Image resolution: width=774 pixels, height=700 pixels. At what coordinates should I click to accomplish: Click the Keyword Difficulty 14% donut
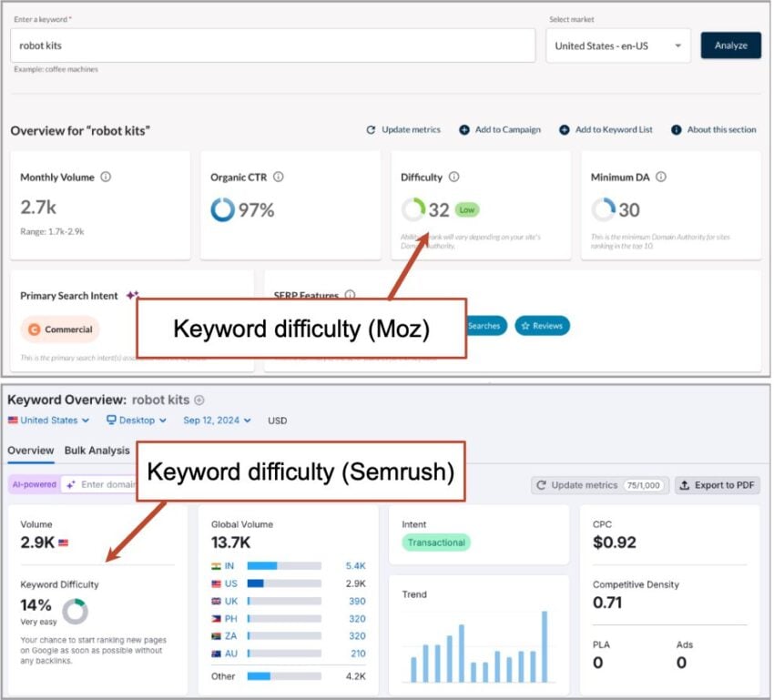click(75, 612)
